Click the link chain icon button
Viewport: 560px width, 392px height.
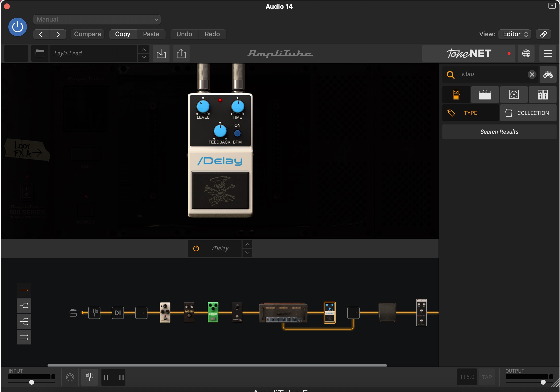(543, 34)
